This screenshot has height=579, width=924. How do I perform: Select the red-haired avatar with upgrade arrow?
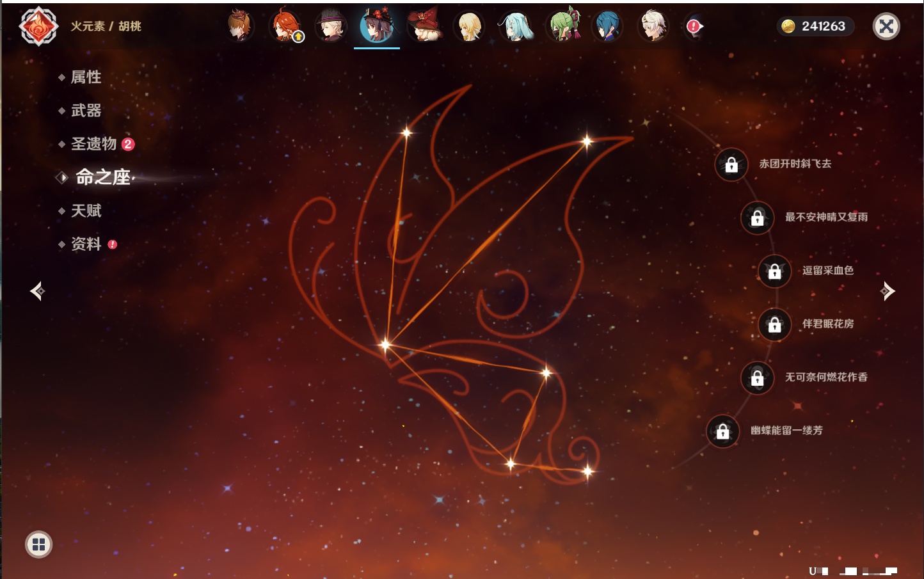tap(286, 27)
